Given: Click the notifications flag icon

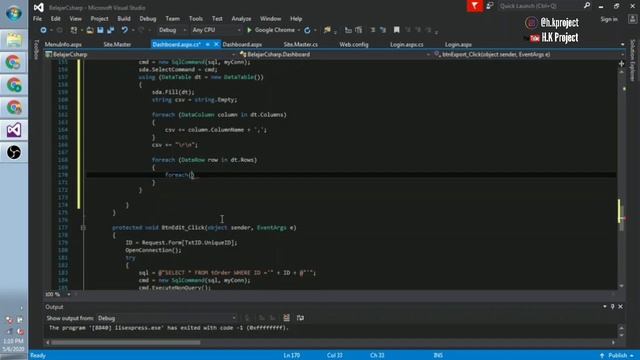Looking at the screenshot, I should [x=475, y=6].
